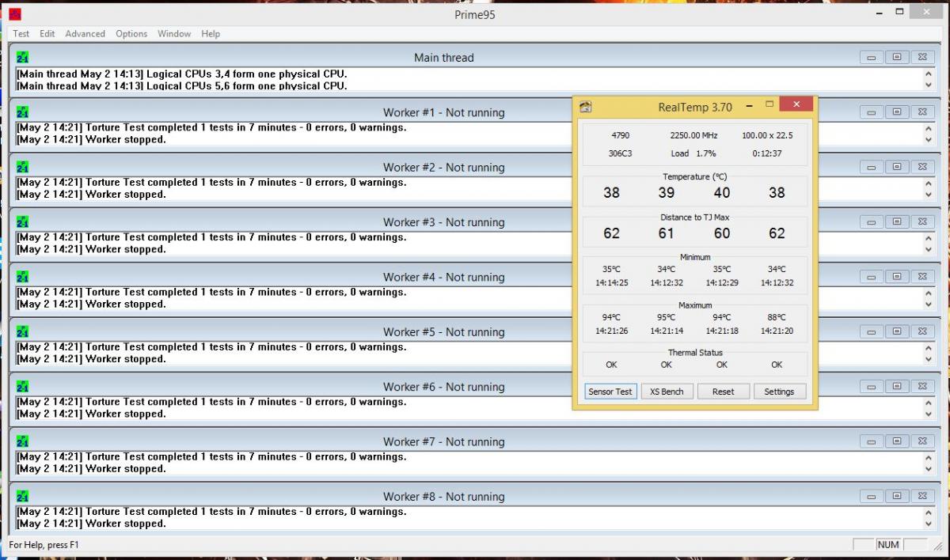Image resolution: width=950 pixels, height=560 pixels.
Task: Maximize the Worker #8 child window
Action: [897, 496]
